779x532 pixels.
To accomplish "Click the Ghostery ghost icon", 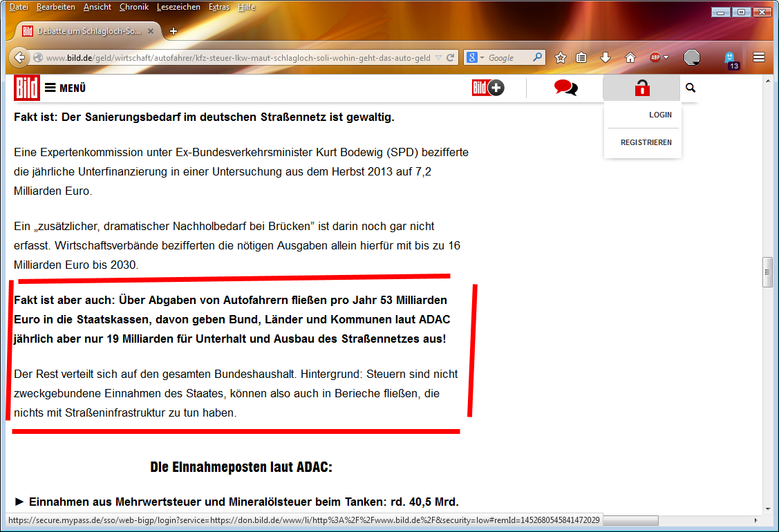I will point(730,58).
